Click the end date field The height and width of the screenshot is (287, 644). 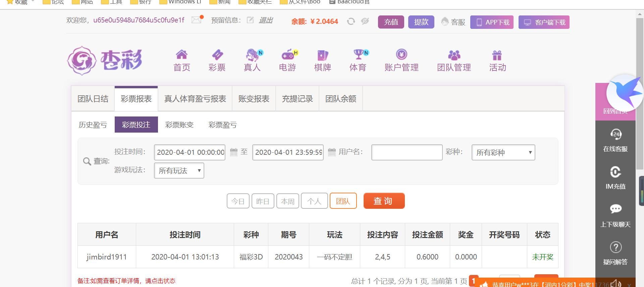click(x=288, y=152)
